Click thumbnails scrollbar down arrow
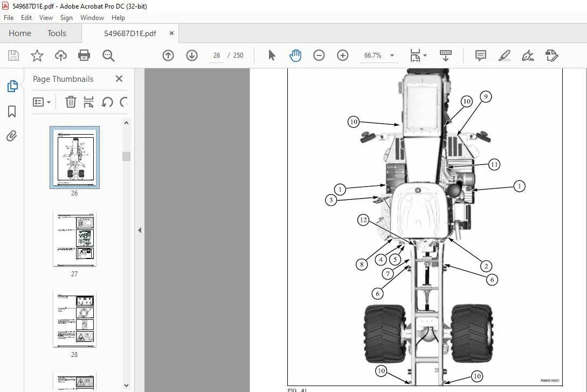 click(x=126, y=385)
